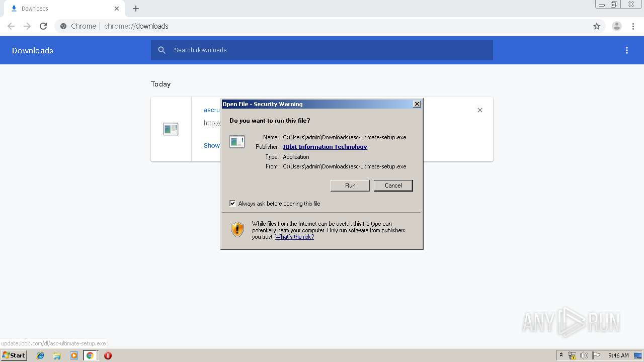Screen dimensions: 644x362
Task: Click the Chrome back arrow
Action: click(11, 26)
